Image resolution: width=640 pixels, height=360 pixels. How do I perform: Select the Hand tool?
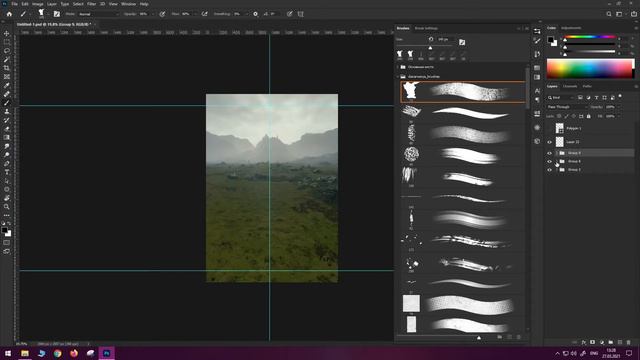pos(7,198)
